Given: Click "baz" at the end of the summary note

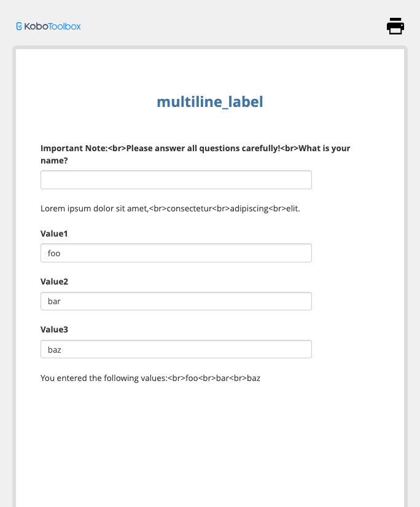Looking at the screenshot, I should [253, 378].
